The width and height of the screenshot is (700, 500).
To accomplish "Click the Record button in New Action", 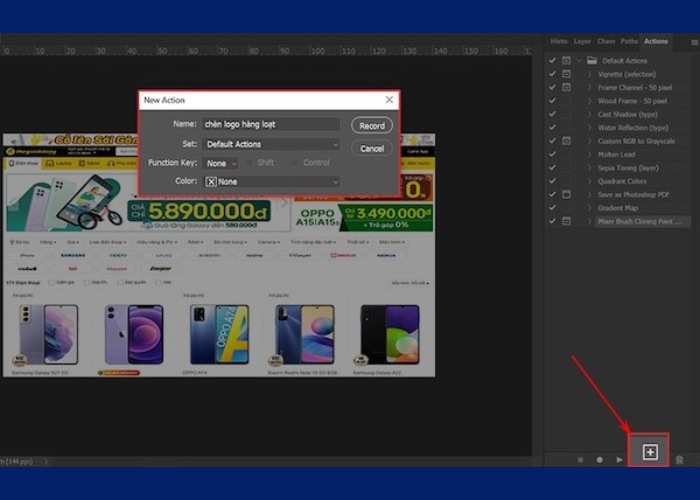I will [371, 126].
